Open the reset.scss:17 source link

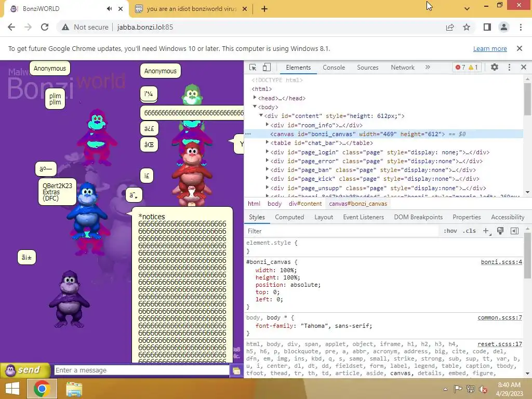(x=500, y=344)
